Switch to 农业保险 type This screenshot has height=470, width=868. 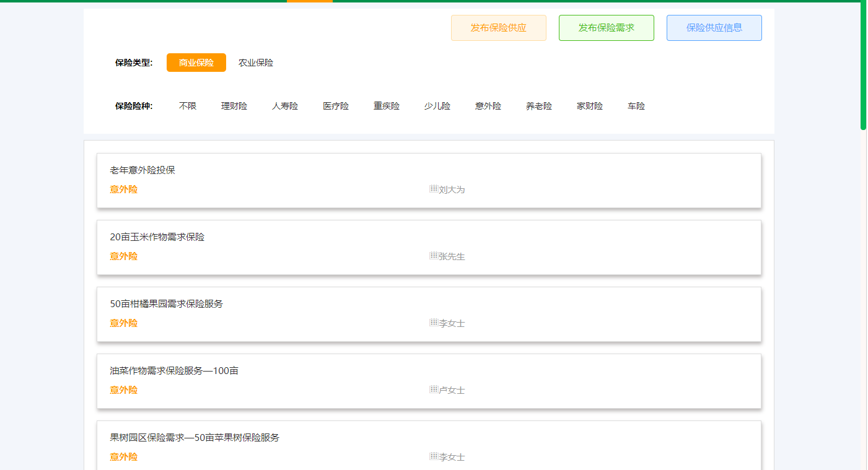click(256, 63)
